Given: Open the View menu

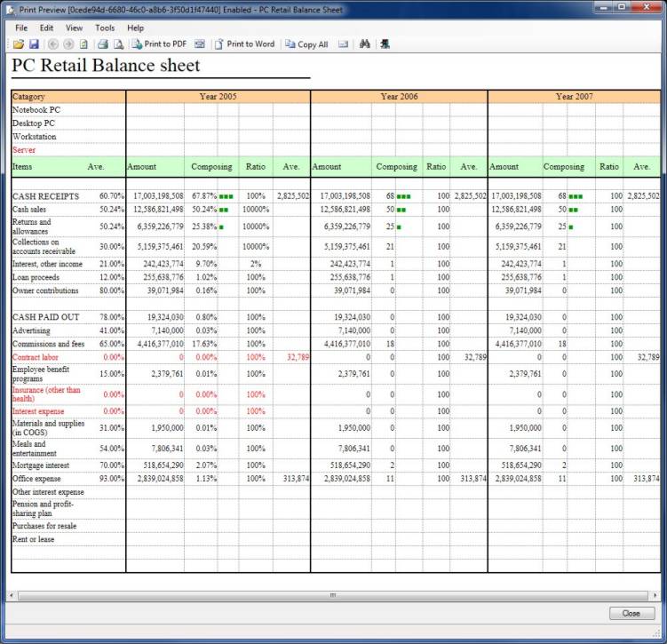Looking at the screenshot, I should coord(74,28).
